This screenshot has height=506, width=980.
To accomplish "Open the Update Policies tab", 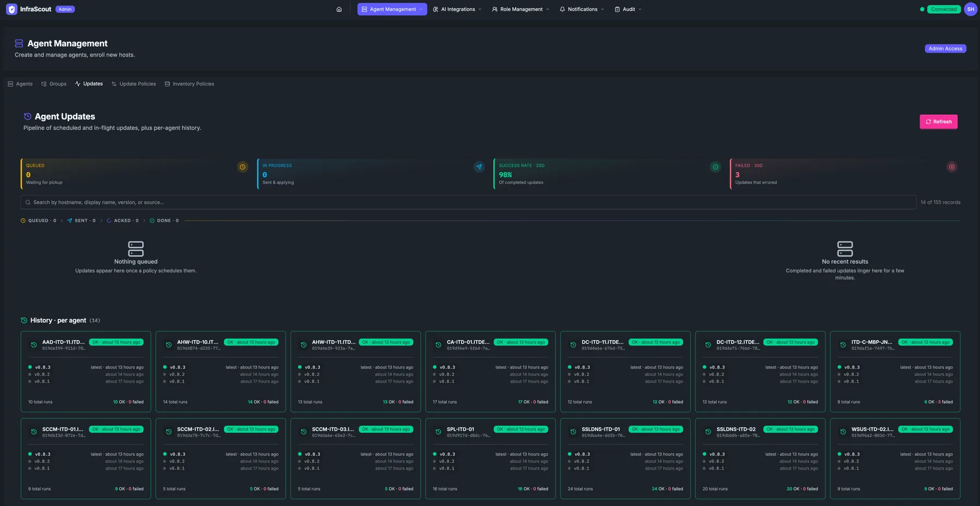I will [x=133, y=84].
